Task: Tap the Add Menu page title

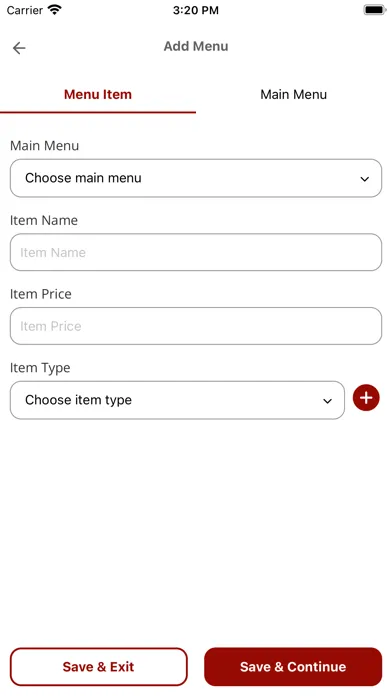Action: (196, 46)
